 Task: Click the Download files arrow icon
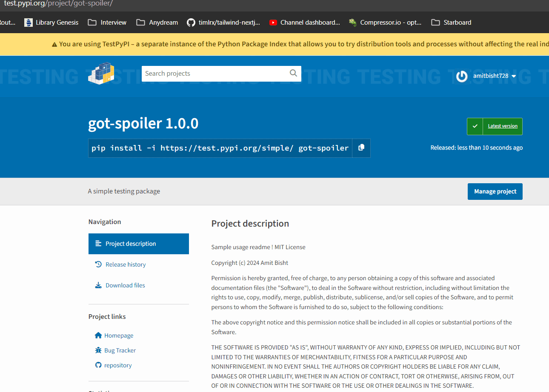(x=98, y=285)
